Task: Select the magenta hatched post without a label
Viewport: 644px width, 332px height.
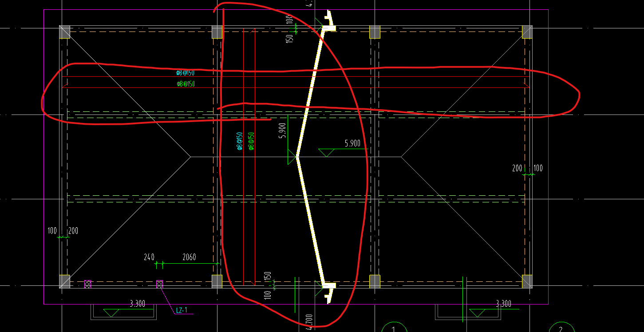Action: point(88,284)
